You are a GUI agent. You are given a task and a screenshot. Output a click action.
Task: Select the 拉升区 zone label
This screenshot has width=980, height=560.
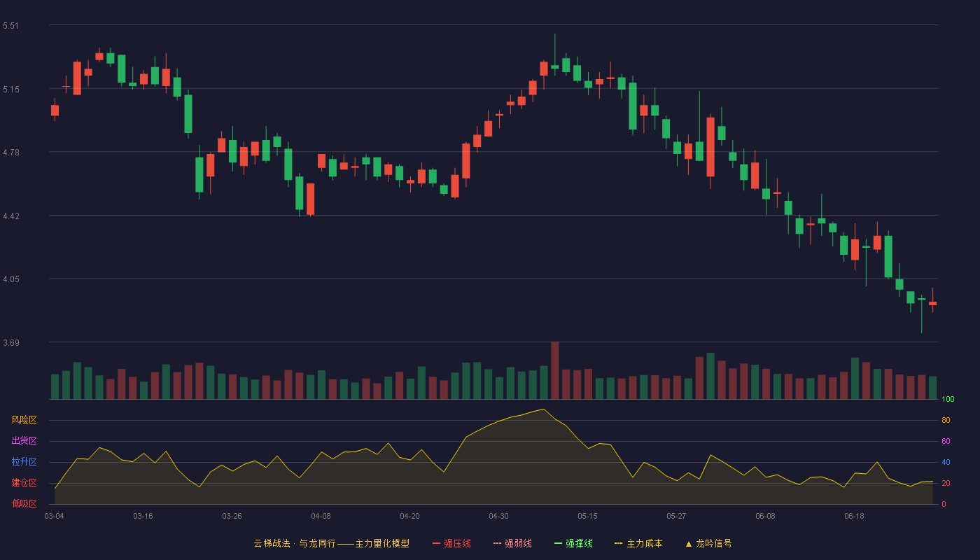24,462
